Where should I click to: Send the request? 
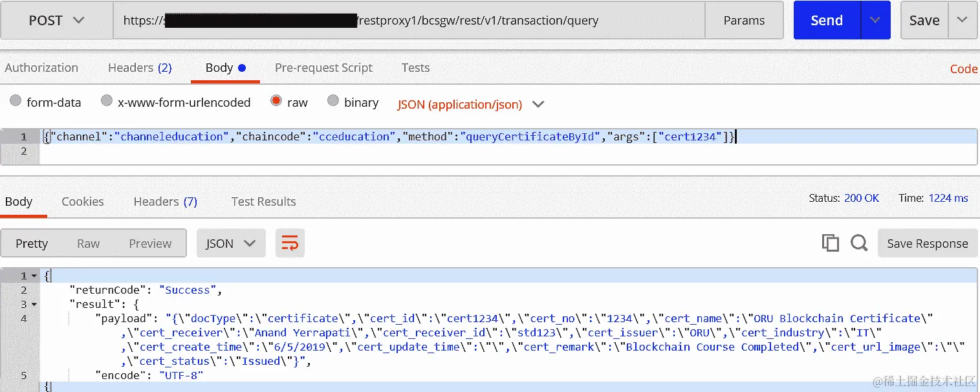pyautogui.click(x=827, y=20)
